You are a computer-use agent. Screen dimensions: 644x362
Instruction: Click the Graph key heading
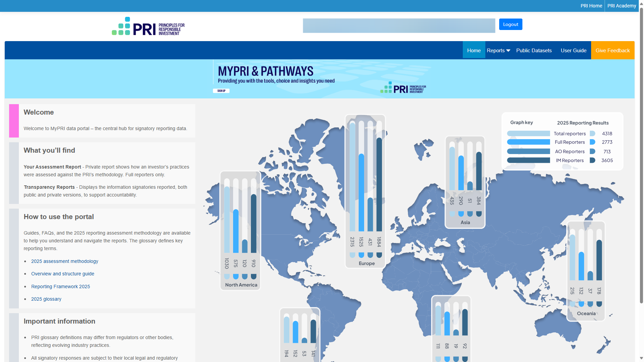tap(521, 122)
